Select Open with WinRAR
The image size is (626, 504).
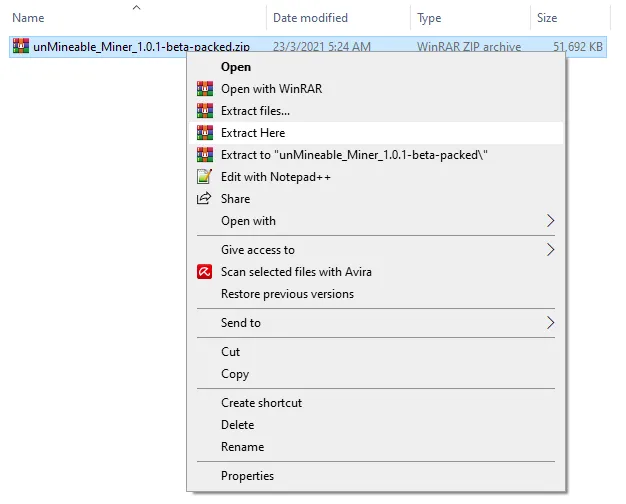376,89
